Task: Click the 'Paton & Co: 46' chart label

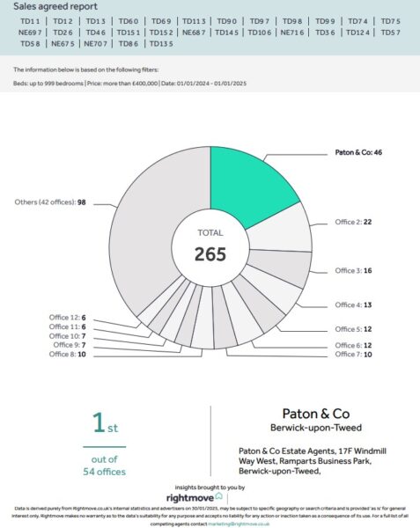Action: click(x=358, y=152)
